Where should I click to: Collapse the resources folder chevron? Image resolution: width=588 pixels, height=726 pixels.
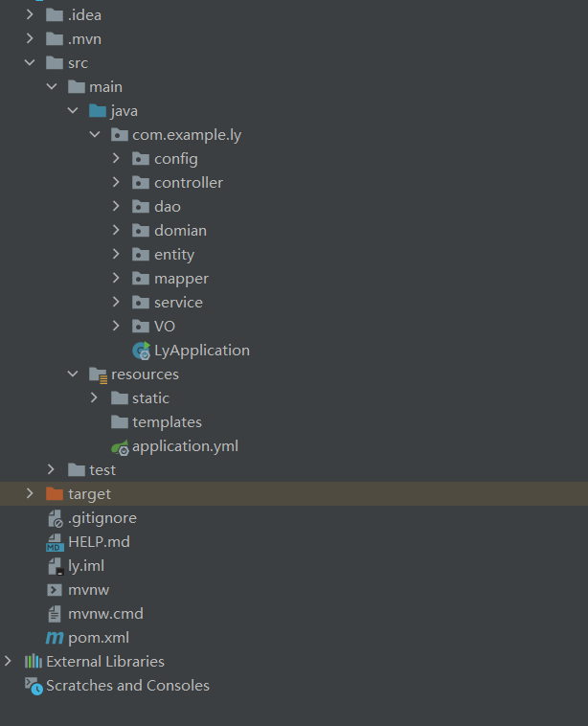pos(73,374)
